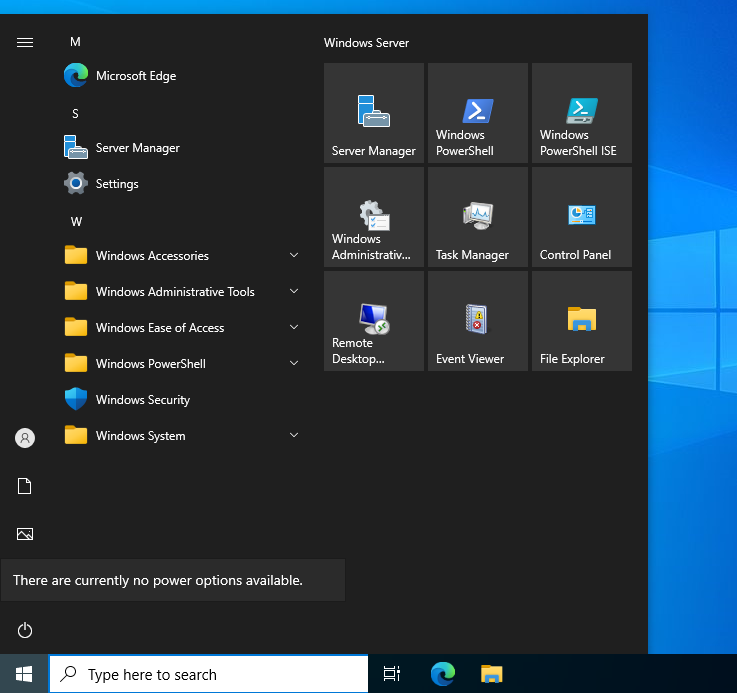Click the letter M section header
737x693 pixels.
[x=75, y=42]
